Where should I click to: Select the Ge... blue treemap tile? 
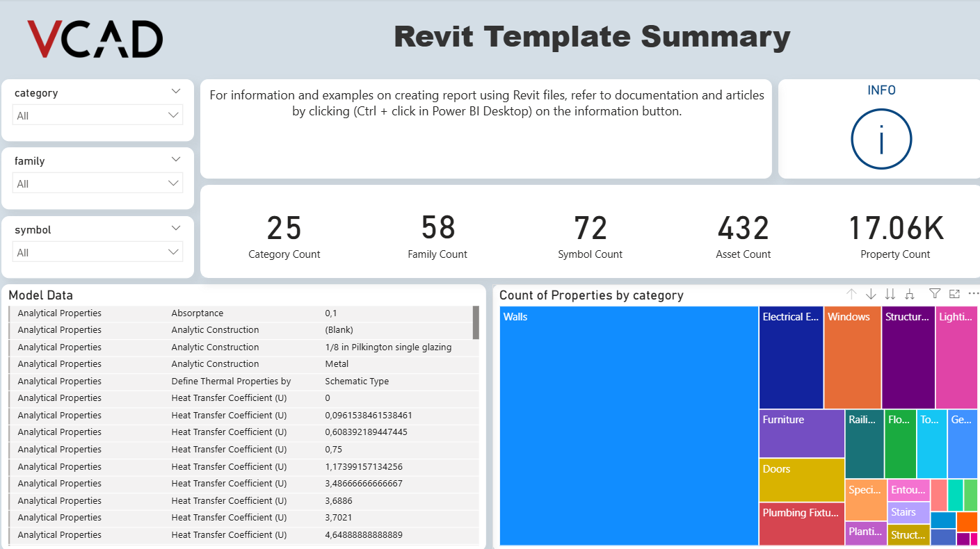click(963, 444)
